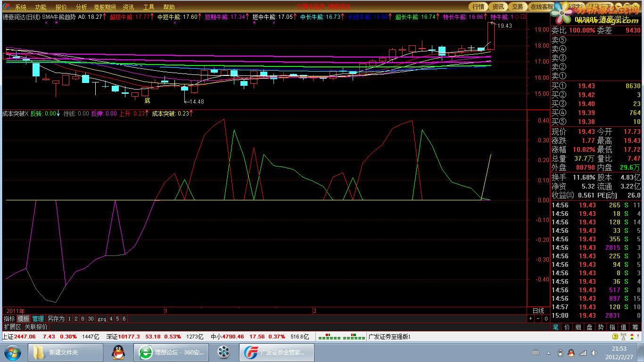This screenshot has width=644, height=362.
Task: Switch to the 价 tab
Action: 568,327
